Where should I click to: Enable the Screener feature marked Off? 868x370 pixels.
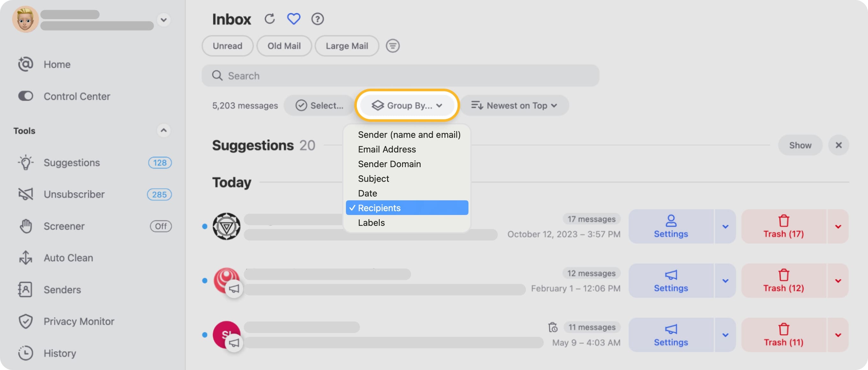tap(161, 226)
